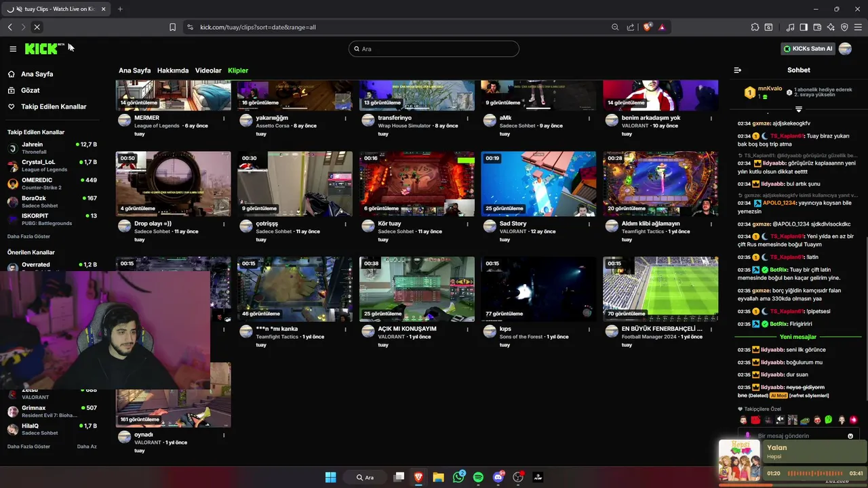The height and width of the screenshot is (488, 868).
Task: Open the options menu for Sad Story clip
Action: 589,224
